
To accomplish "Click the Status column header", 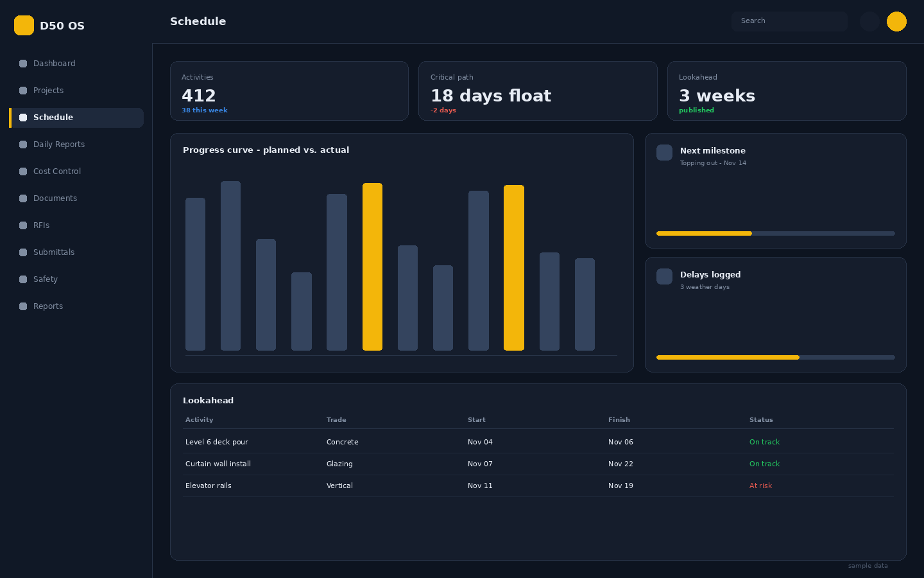I will 761,420.
